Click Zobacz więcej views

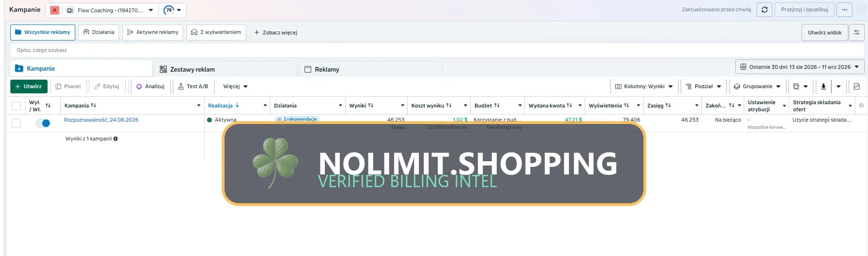(276, 33)
